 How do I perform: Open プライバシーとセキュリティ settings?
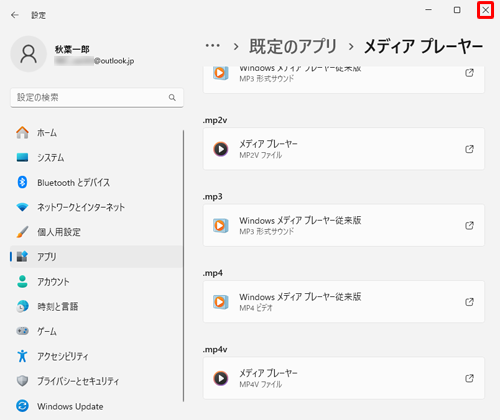click(x=96, y=381)
